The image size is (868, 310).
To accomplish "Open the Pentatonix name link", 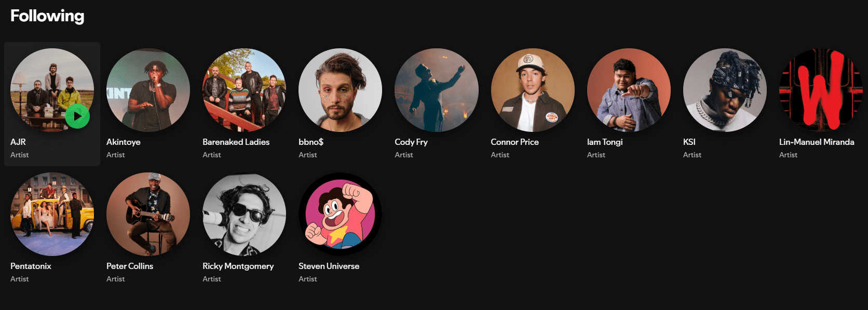I will (x=31, y=266).
